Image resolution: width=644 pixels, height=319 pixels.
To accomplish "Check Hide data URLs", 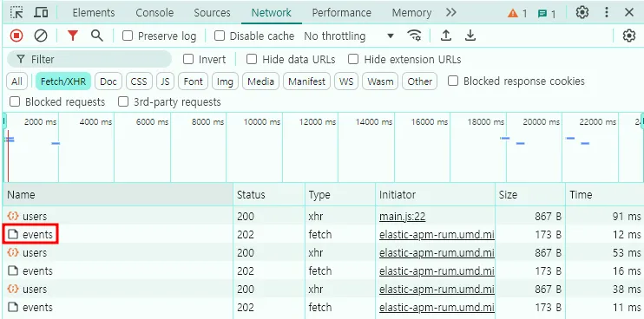I will (252, 60).
